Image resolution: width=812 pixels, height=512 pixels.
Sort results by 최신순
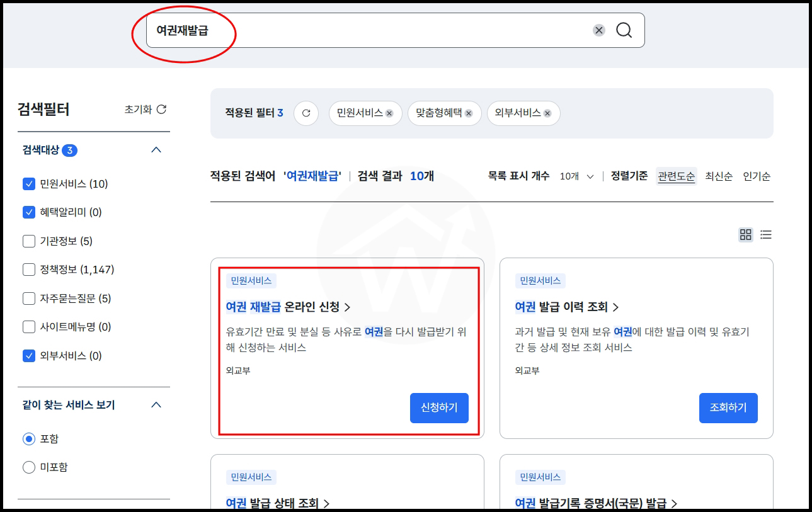(719, 177)
